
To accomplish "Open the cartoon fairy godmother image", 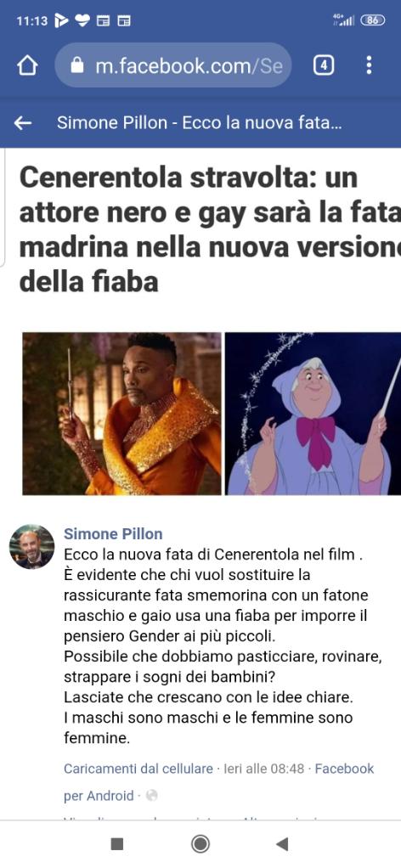I will [x=313, y=414].
